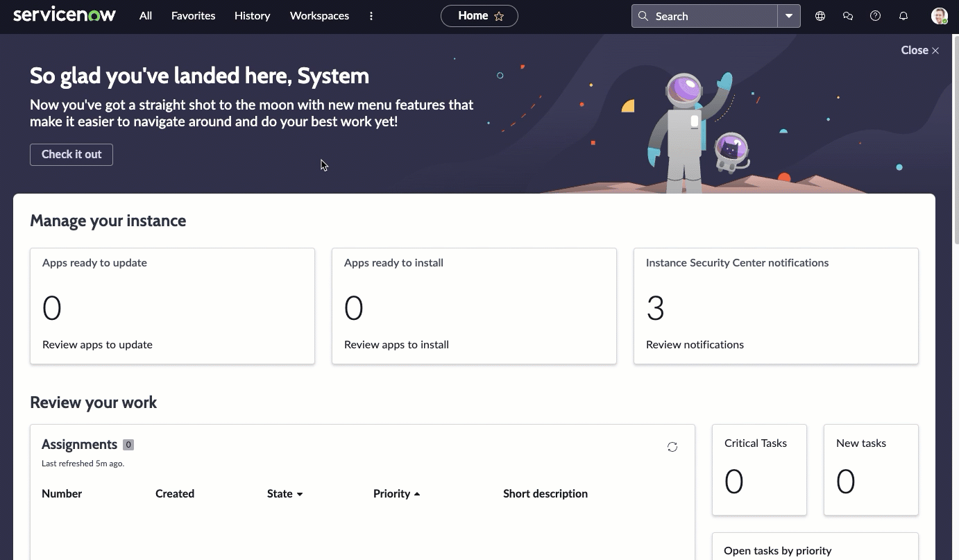
Task: Open the Apps ready to install card
Action: pos(474,306)
